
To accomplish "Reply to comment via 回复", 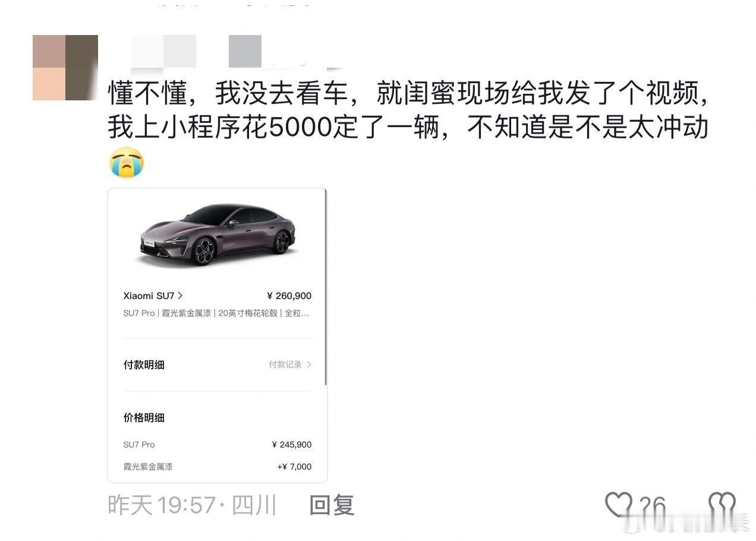I will (332, 505).
